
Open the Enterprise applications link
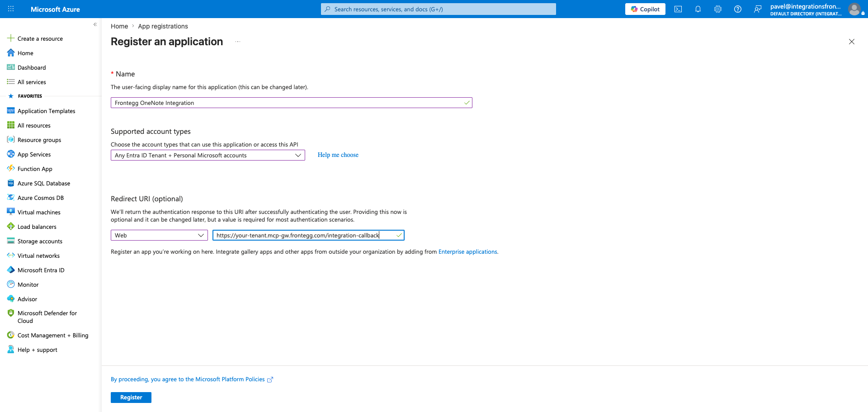pos(468,252)
